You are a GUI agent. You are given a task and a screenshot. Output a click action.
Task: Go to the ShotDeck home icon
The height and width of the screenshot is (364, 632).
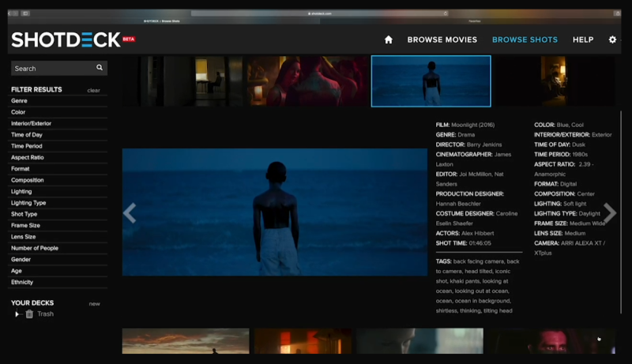(x=389, y=39)
